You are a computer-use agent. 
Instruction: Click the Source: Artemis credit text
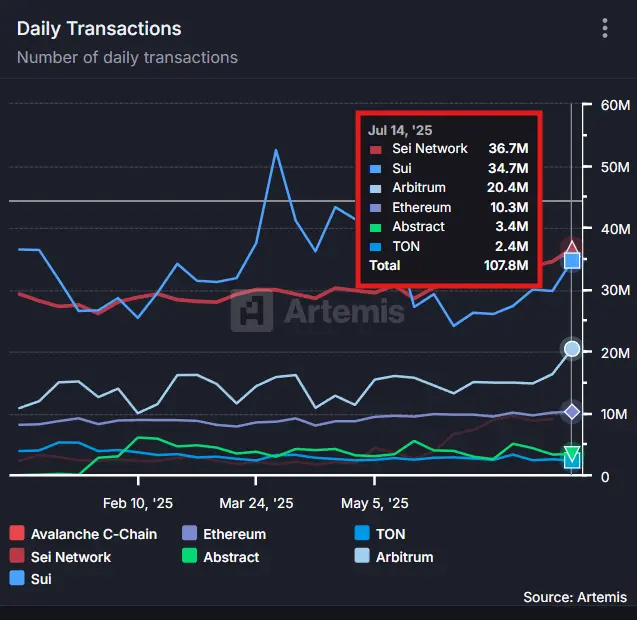(575, 597)
